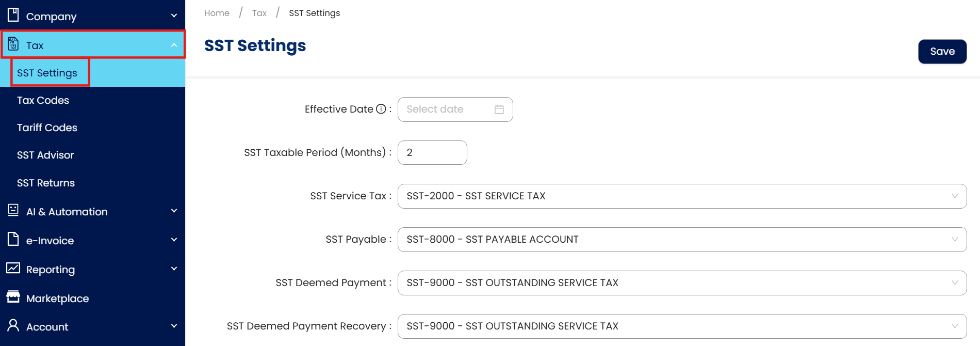Screen dimensions: 980x346
Task: Click the SST Taxable Period input field
Action: point(432,153)
